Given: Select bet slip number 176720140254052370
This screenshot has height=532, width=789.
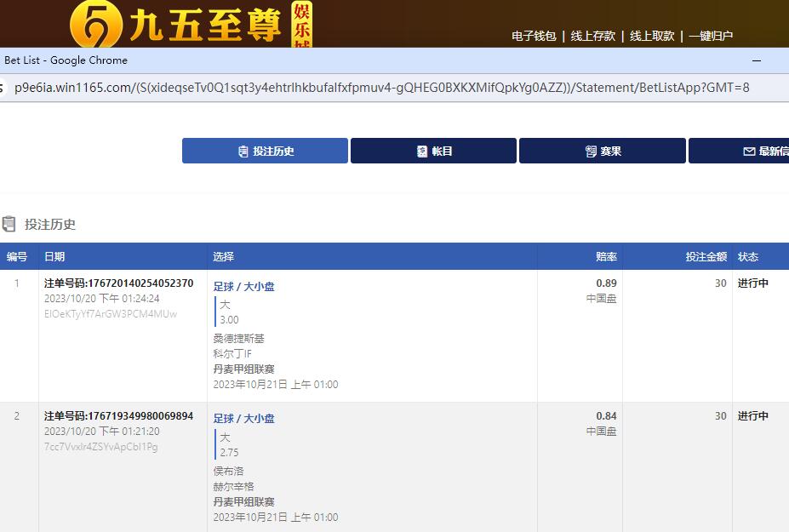Looking at the screenshot, I should 119,283.
